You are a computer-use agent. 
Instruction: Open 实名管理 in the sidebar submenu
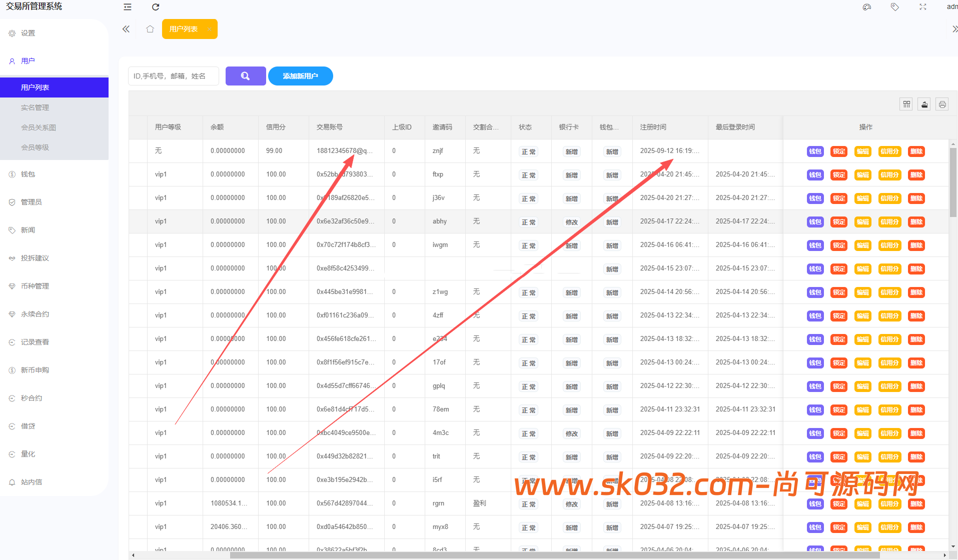[x=35, y=107]
